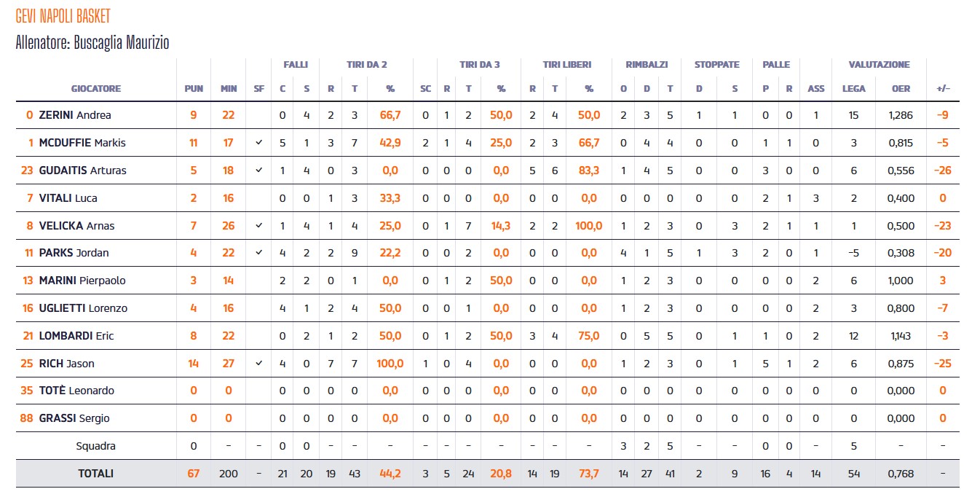Open player ZERINI Andrea

(75, 115)
